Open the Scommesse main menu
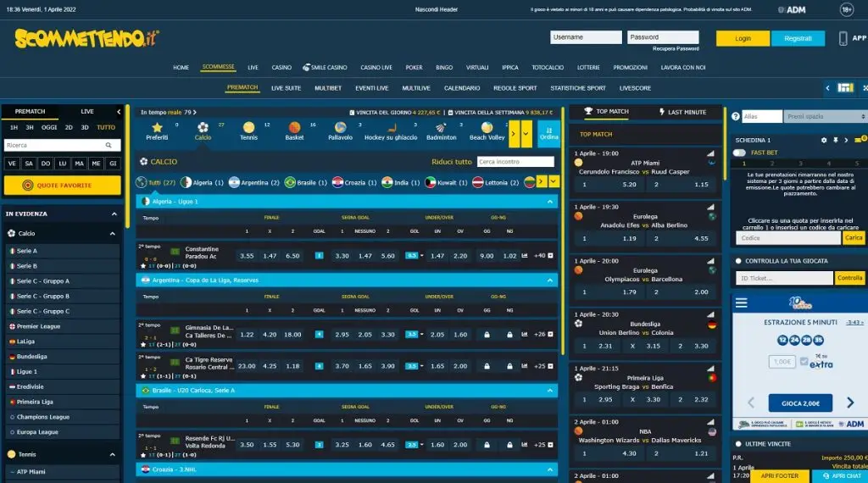Viewport: 868px width, 483px height. (218, 67)
